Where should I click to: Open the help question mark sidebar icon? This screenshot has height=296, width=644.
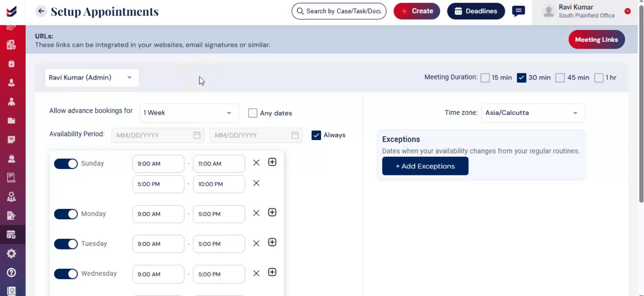(11, 273)
